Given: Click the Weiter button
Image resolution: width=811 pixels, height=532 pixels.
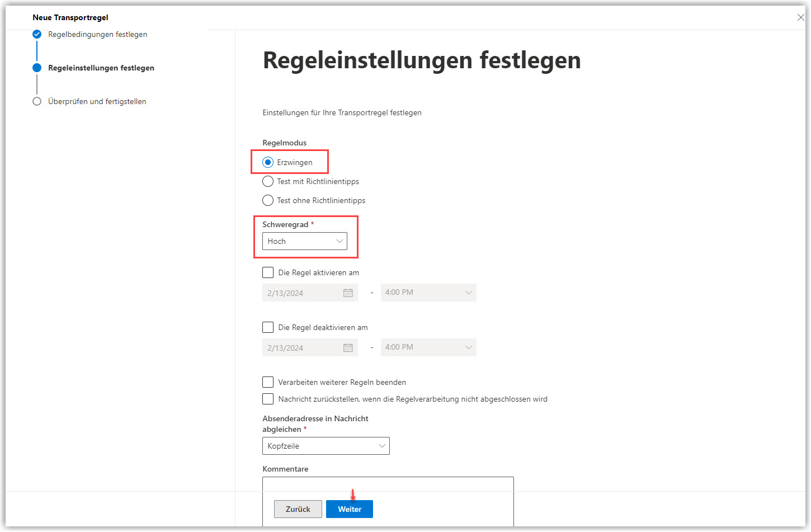Looking at the screenshot, I should pyautogui.click(x=349, y=509).
